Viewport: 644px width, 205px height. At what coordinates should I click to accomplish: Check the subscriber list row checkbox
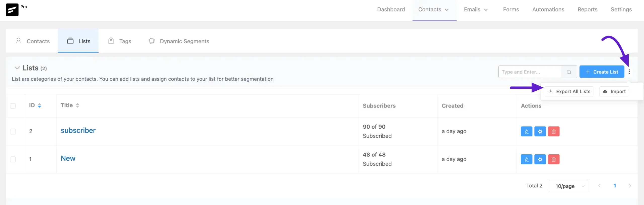point(13,131)
